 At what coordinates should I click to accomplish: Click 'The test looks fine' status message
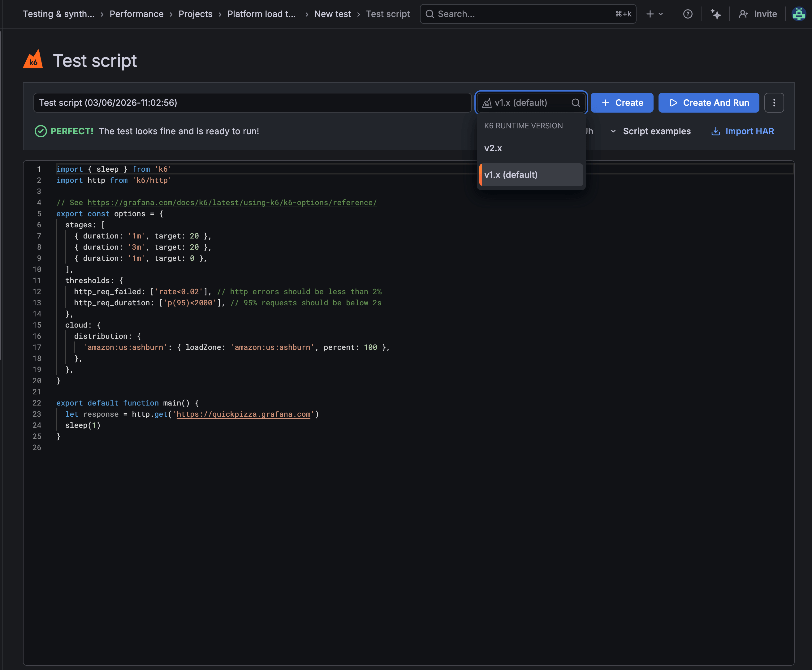tap(179, 131)
